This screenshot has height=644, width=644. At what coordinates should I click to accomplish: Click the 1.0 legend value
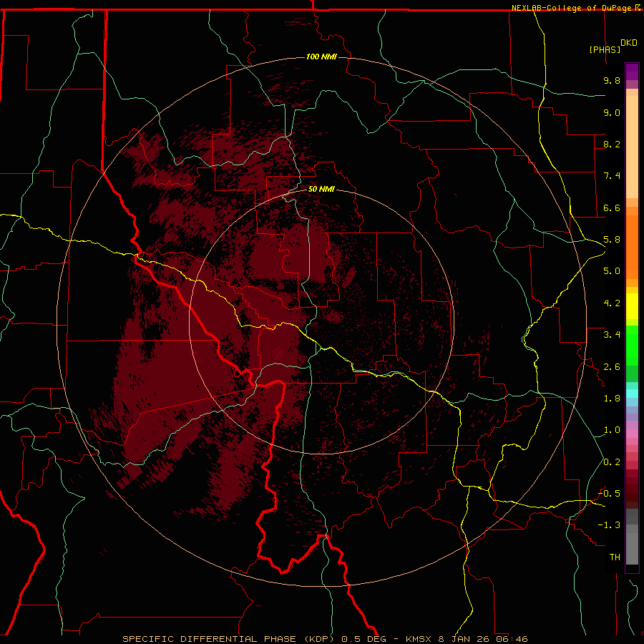click(612, 430)
